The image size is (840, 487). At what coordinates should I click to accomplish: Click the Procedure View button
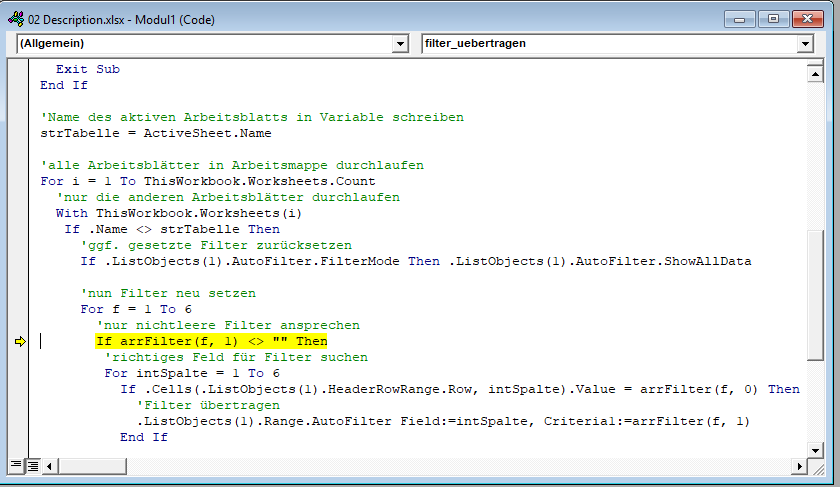pos(15,465)
